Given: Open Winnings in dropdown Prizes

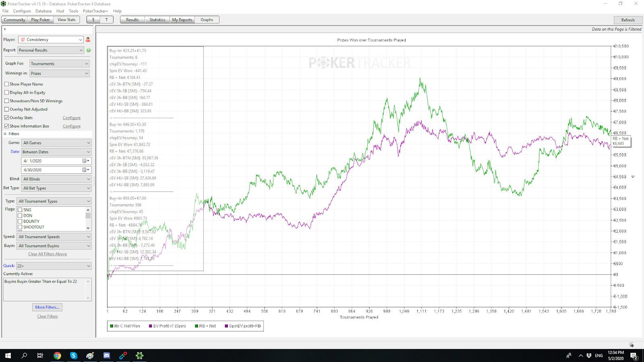Looking at the screenshot, I should (60, 73).
